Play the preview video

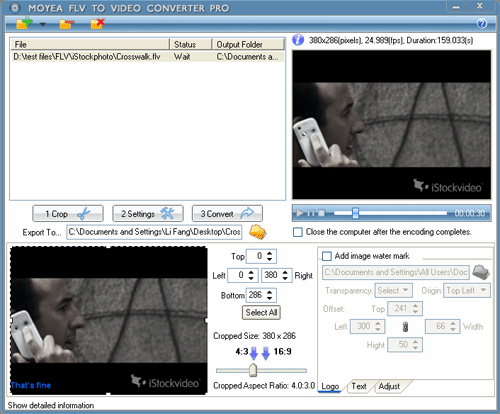pos(300,213)
